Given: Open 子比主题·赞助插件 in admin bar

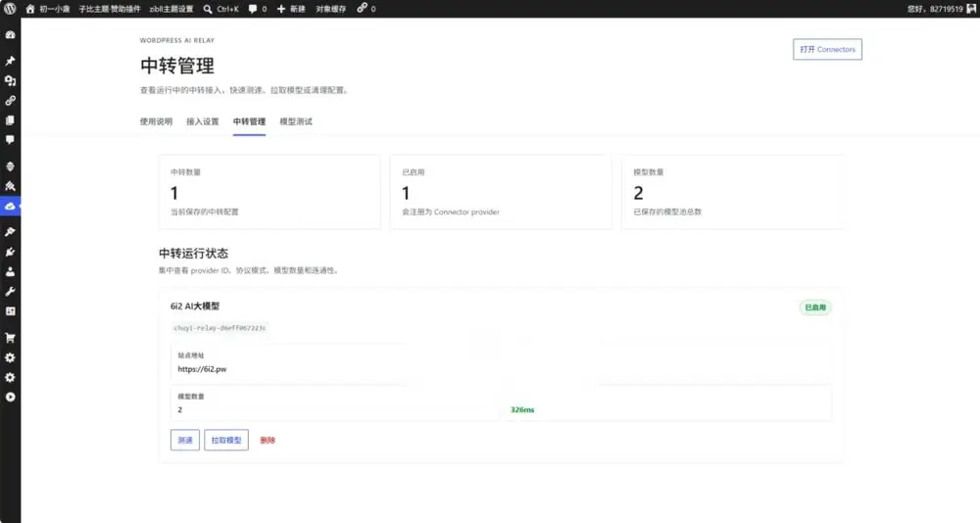Looking at the screenshot, I should [x=110, y=9].
